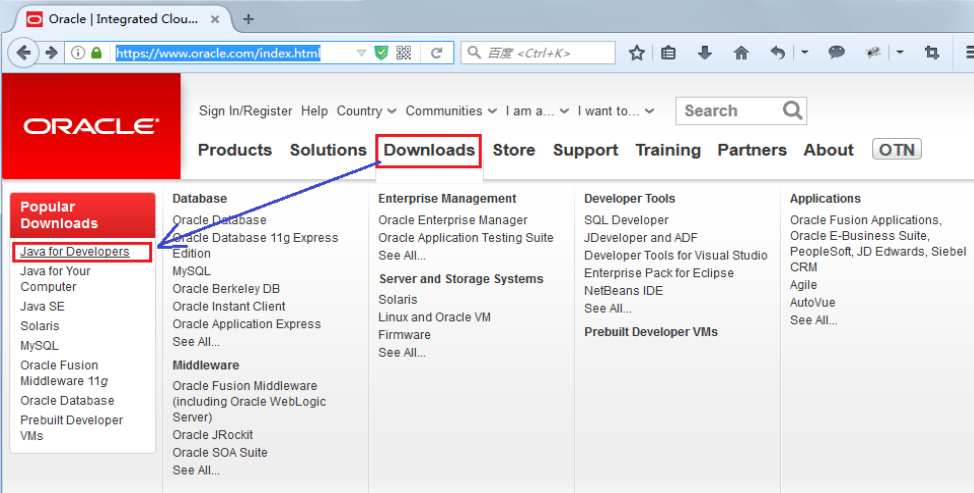Open Oracle Berkeley DB link

[226, 289]
